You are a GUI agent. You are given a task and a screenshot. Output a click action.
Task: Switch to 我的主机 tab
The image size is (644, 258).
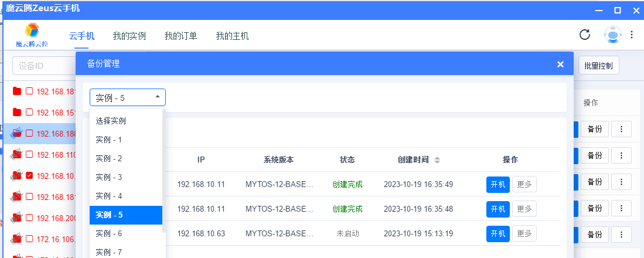[233, 36]
